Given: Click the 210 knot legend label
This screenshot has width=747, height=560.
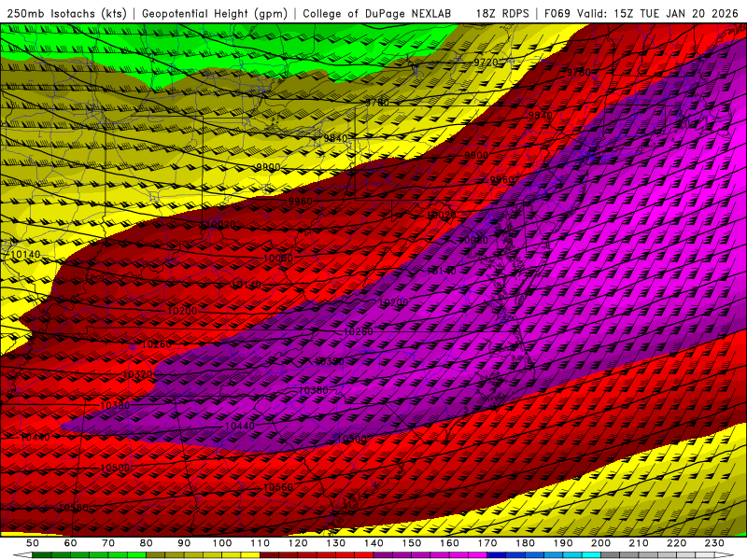Looking at the screenshot, I should coord(639,543).
